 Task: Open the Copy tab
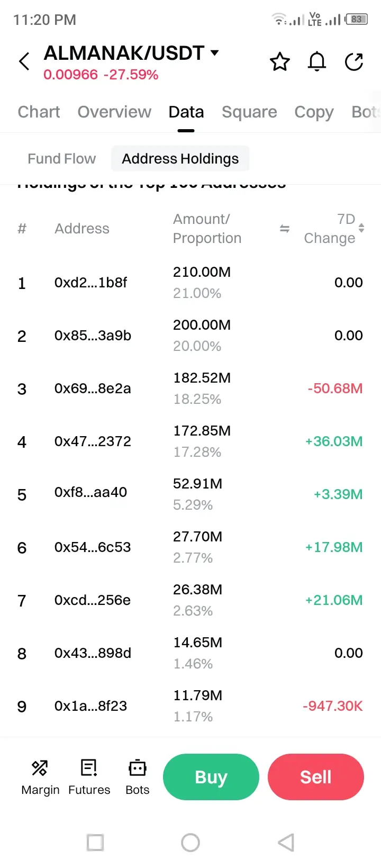[314, 112]
